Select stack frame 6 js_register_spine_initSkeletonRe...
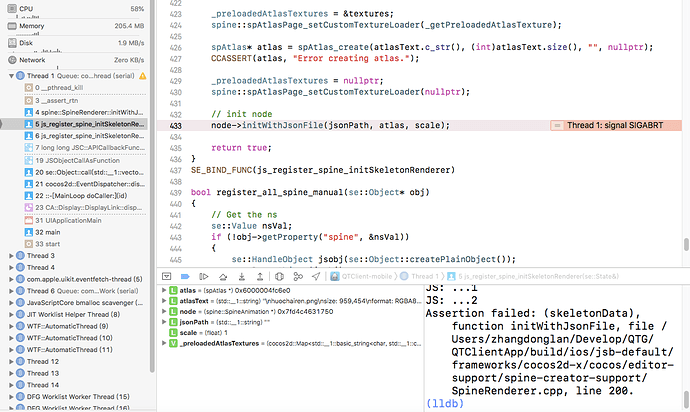 point(85,136)
